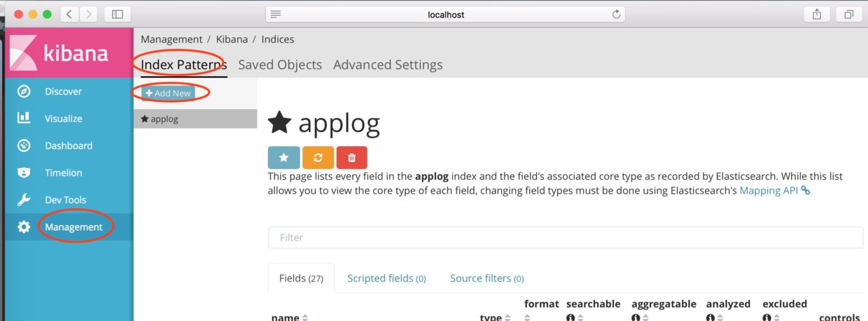This screenshot has height=321, width=868.
Task: Sort by aggregatable column arrows
Action: pos(645,318)
